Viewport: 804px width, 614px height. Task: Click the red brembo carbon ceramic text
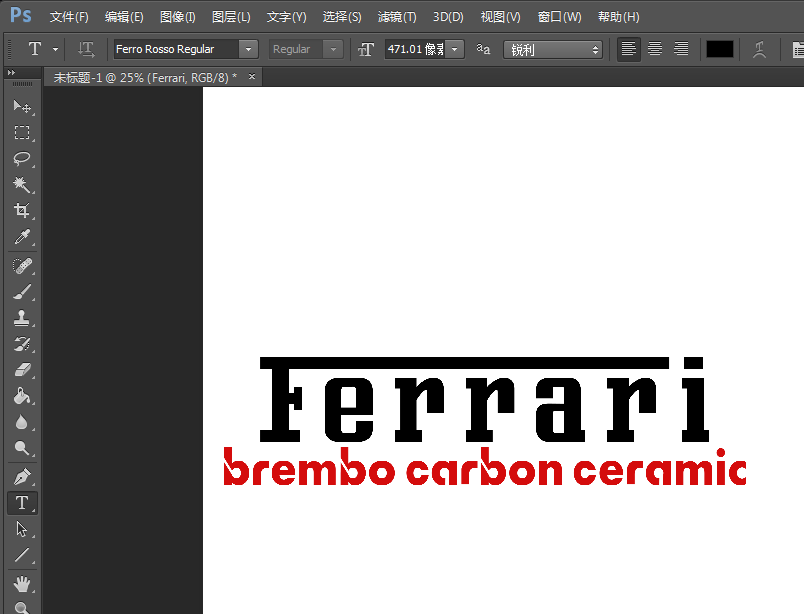[485, 466]
